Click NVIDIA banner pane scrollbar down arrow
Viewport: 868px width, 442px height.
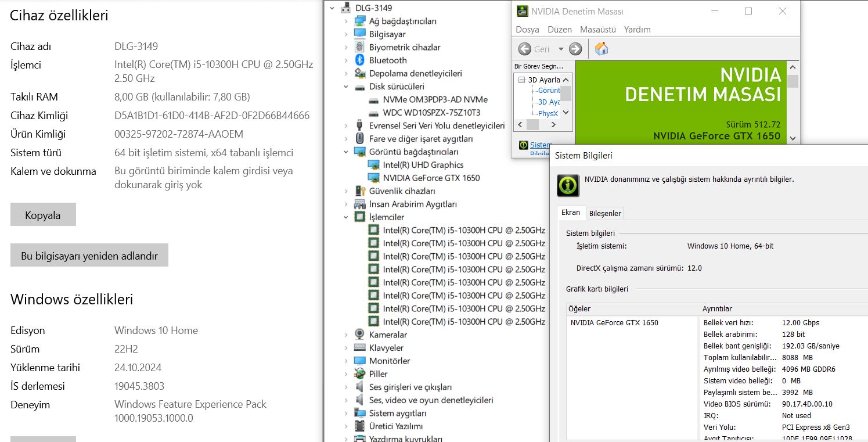793,138
